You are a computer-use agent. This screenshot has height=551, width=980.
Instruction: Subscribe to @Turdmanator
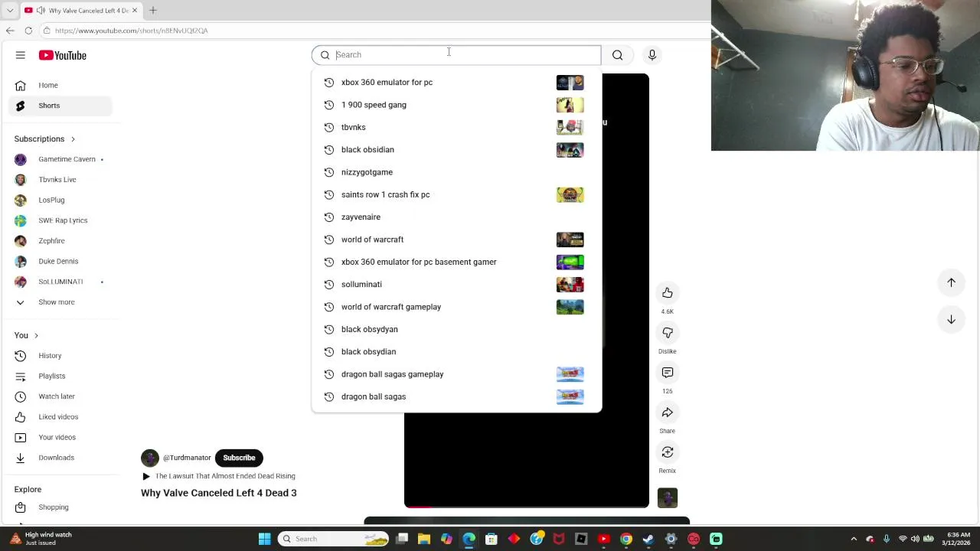tap(239, 458)
